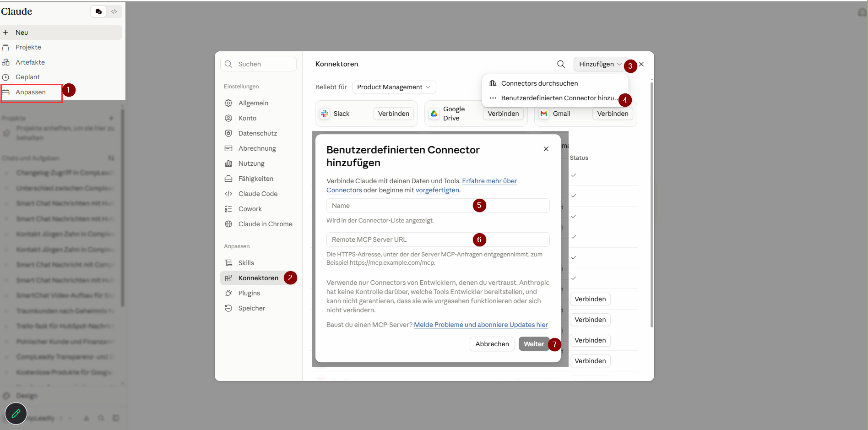Close the custom connector dialog
Viewport: 868px width, 430px height.
click(546, 149)
